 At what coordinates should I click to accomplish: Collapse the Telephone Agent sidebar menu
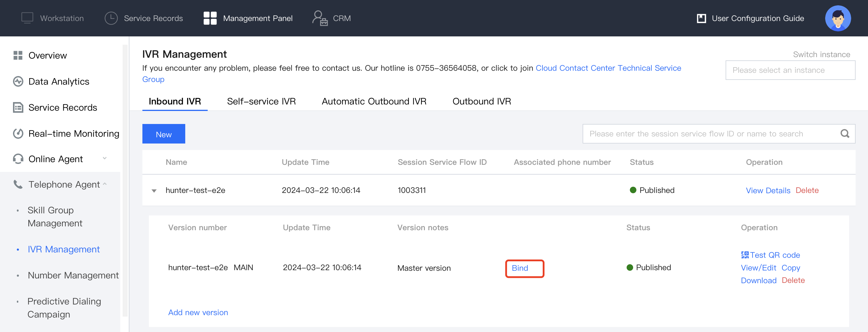(x=105, y=184)
